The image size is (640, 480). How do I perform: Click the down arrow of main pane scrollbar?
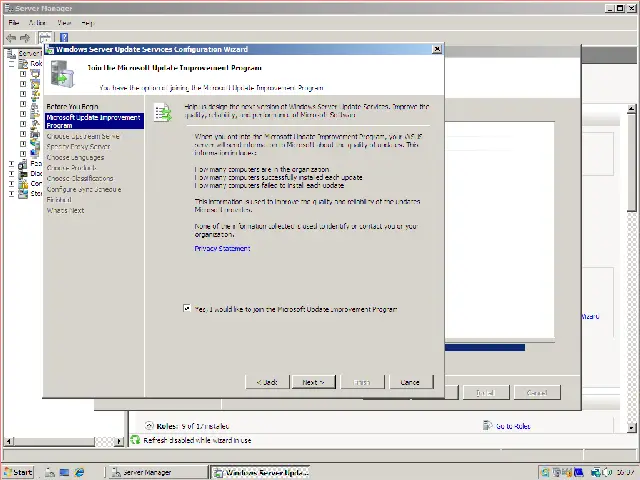click(x=631, y=428)
